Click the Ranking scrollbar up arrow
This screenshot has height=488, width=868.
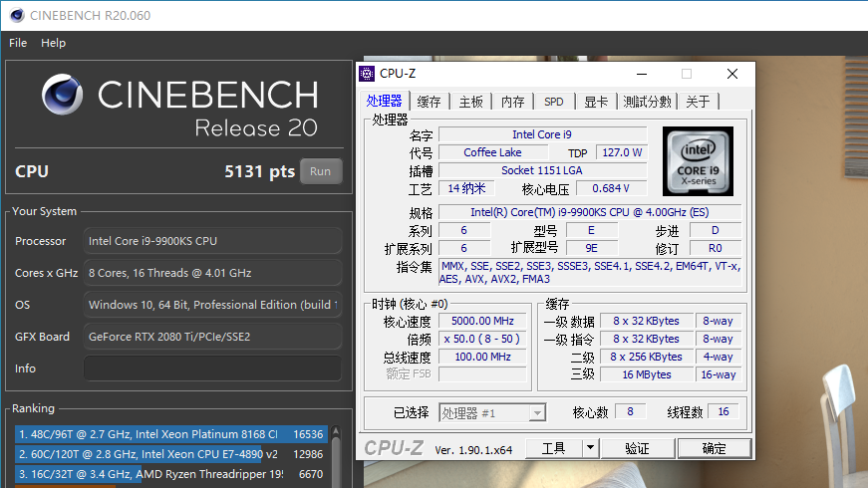[336, 431]
